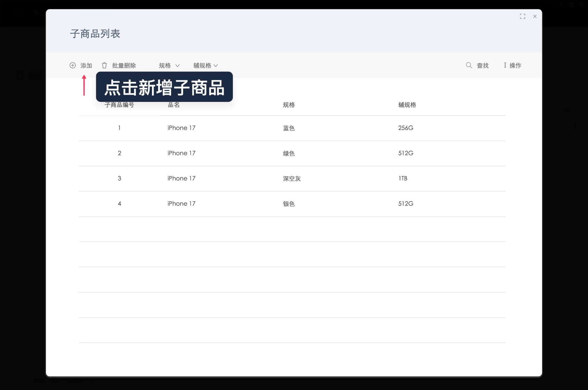Click the X icon to close the dialog
The width and height of the screenshot is (588, 390).
pos(535,16)
